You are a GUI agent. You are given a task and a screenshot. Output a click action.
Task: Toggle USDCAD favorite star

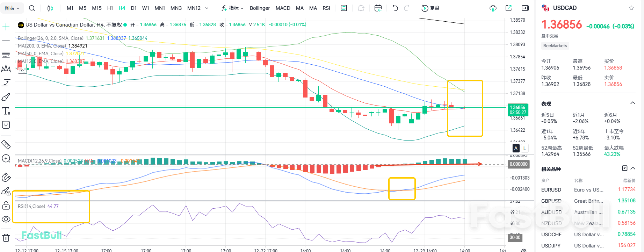tap(631, 8)
